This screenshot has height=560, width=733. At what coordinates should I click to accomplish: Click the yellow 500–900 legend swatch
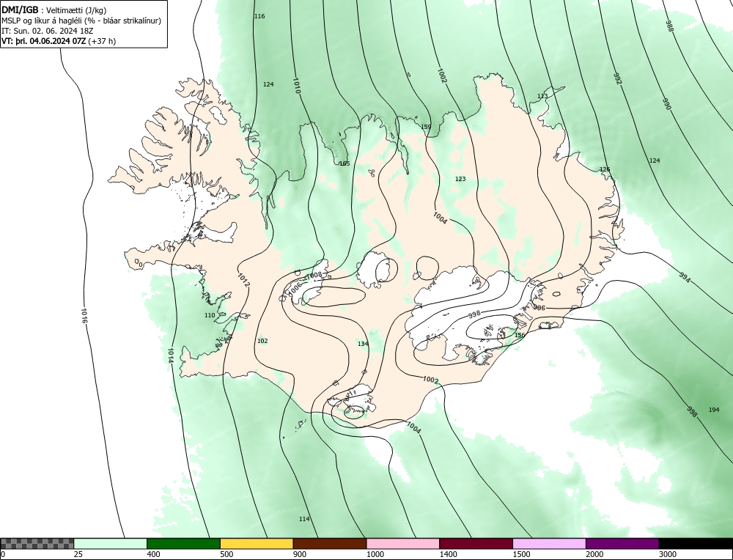point(257,543)
